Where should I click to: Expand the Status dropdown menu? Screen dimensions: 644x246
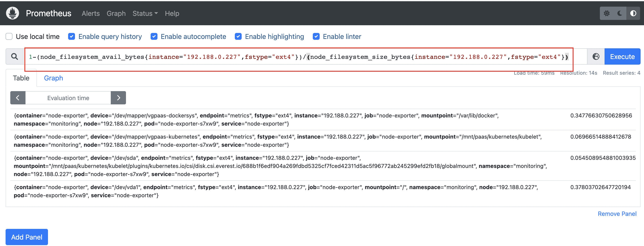tap(145, 13)
